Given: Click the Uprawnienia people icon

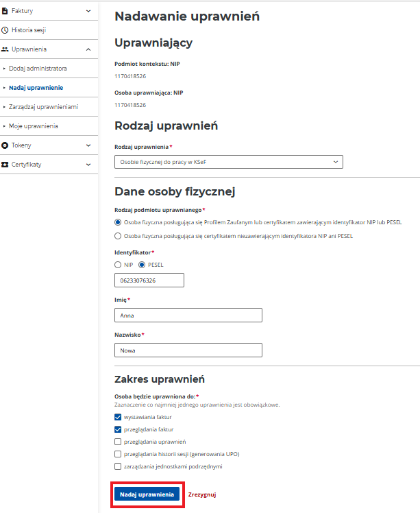Looking at the screenshot, I should coord(5,49).
